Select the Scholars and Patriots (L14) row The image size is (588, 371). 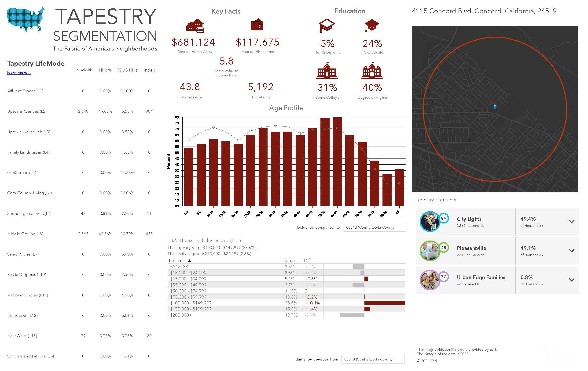(x=81, y=356)
